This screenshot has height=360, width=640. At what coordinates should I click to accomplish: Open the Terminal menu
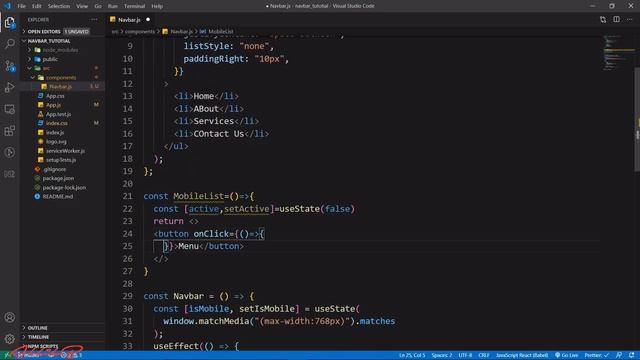coord(134,6)
